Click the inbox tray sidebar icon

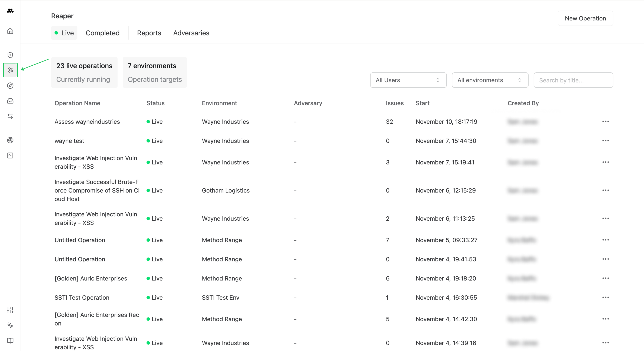click(10, 101)
